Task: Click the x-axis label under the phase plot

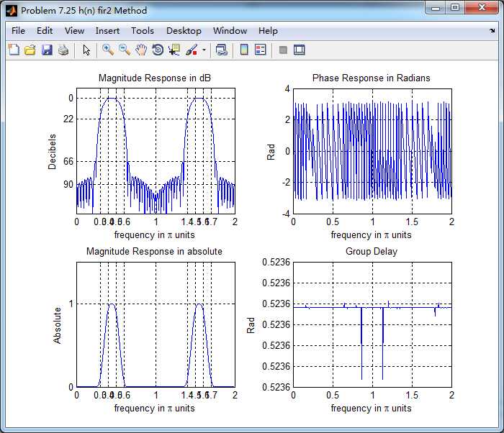Action: pos(372,234)
